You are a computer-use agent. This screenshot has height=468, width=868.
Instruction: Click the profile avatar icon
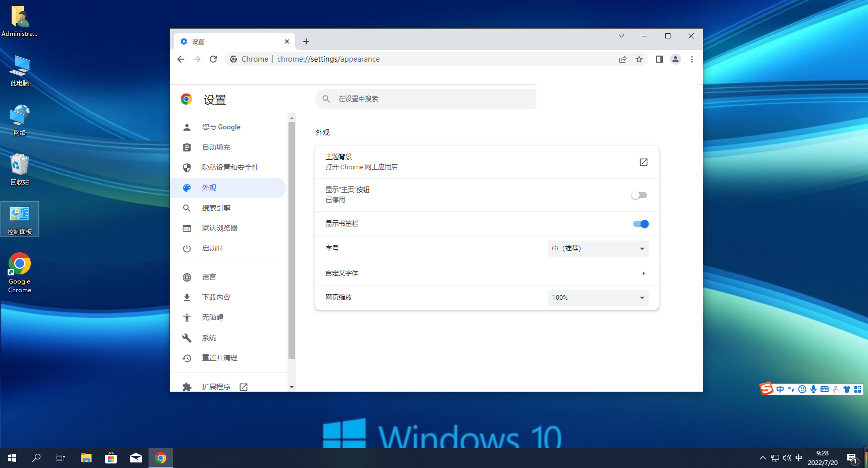point(676,59)
